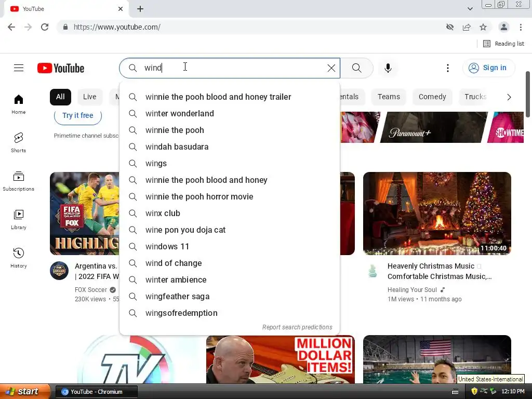532x399 pixels.
Task: Open Library in sidebar
Action: coord(19,220)
